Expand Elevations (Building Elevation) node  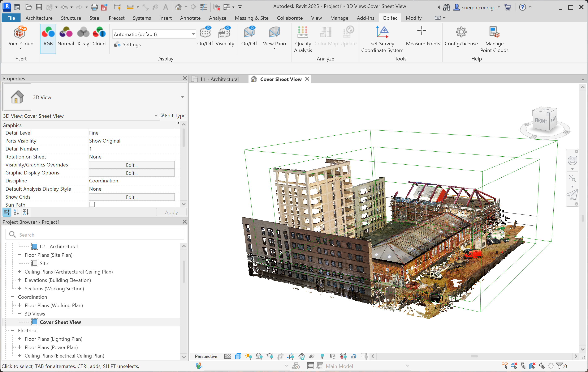(19, 280)
